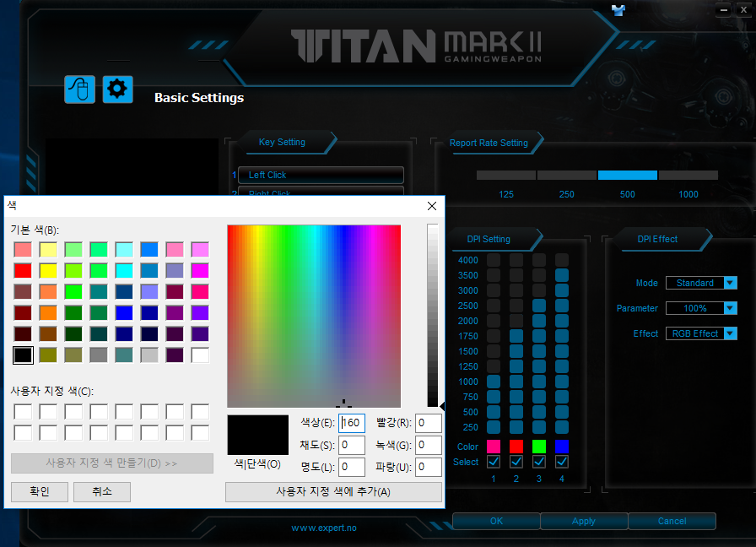Click the mouse icon button
The height and width of the screenshot is (547, 756).
79,89
